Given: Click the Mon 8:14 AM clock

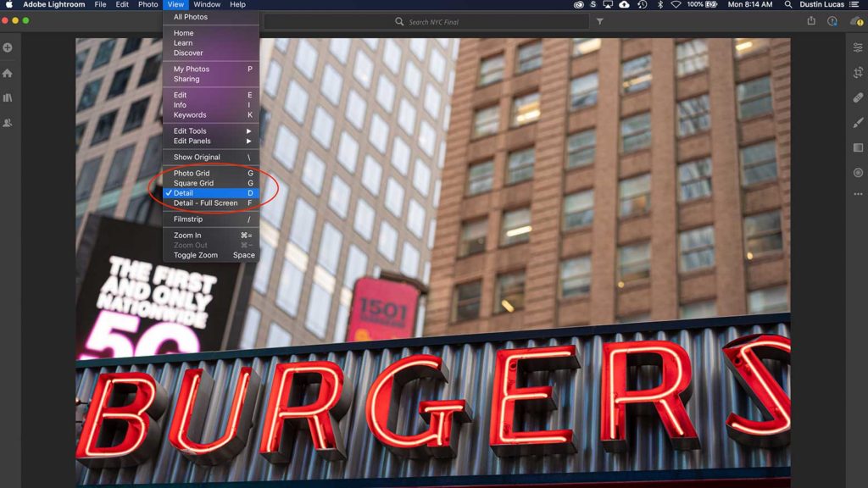Looking at the screenshot, I should coord(750,4).
